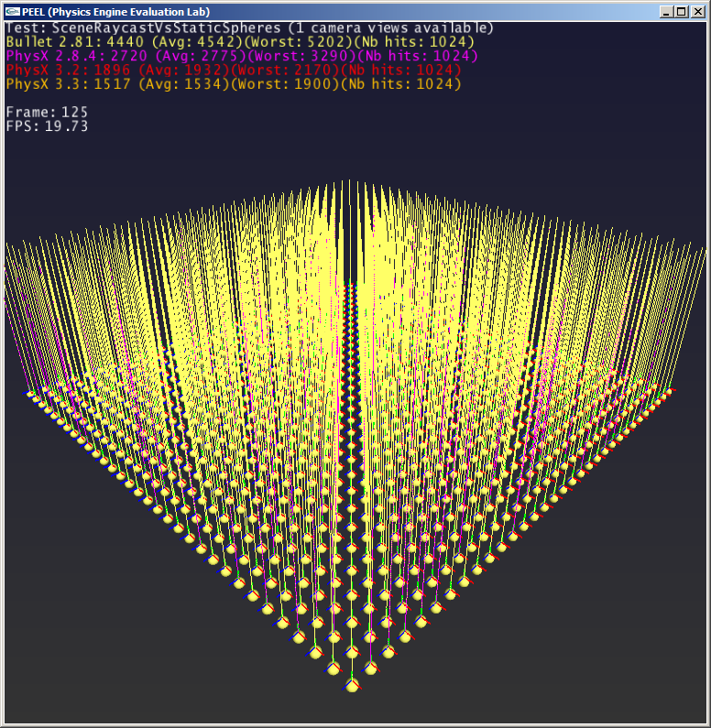
Task: Click the FPS: 19.73 readout
Action: click(47, 125)
